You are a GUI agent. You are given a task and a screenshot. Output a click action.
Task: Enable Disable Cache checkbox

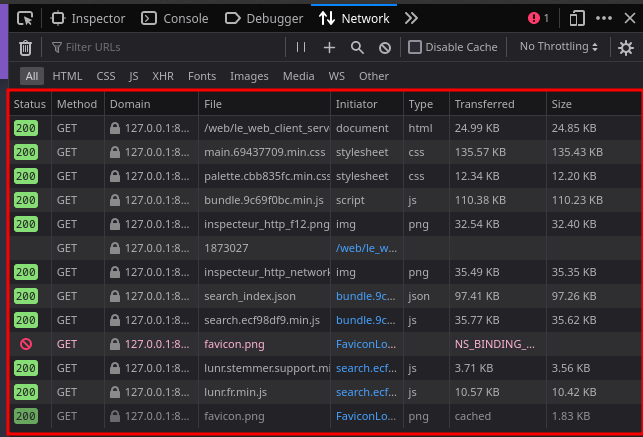(x=415, y=47)
